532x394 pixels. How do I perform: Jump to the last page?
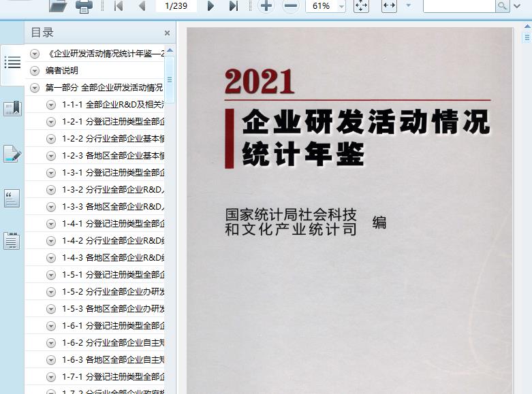[234, 5]
